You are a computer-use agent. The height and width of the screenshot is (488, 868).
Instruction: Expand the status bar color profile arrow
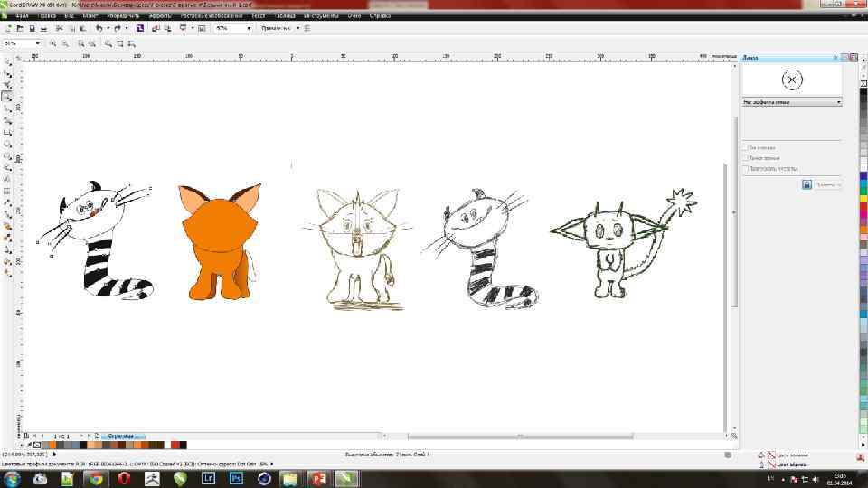point(272,465)
